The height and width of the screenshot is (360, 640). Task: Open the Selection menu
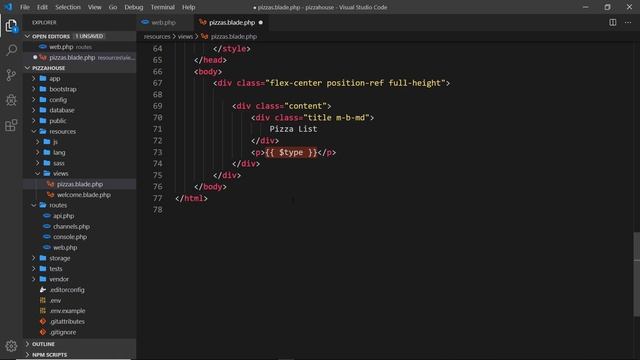68,7
